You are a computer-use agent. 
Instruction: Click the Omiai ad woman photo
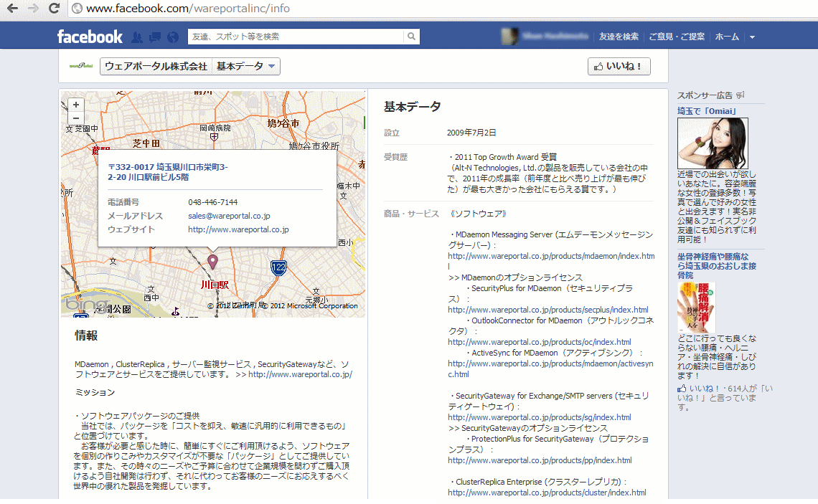pos(713,143)
